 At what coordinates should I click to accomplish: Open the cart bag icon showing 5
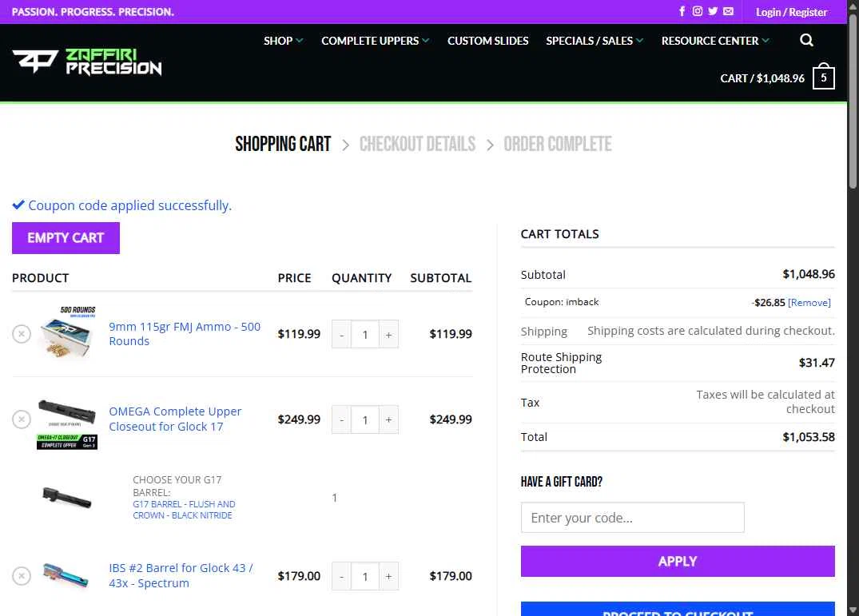[823, 77]
